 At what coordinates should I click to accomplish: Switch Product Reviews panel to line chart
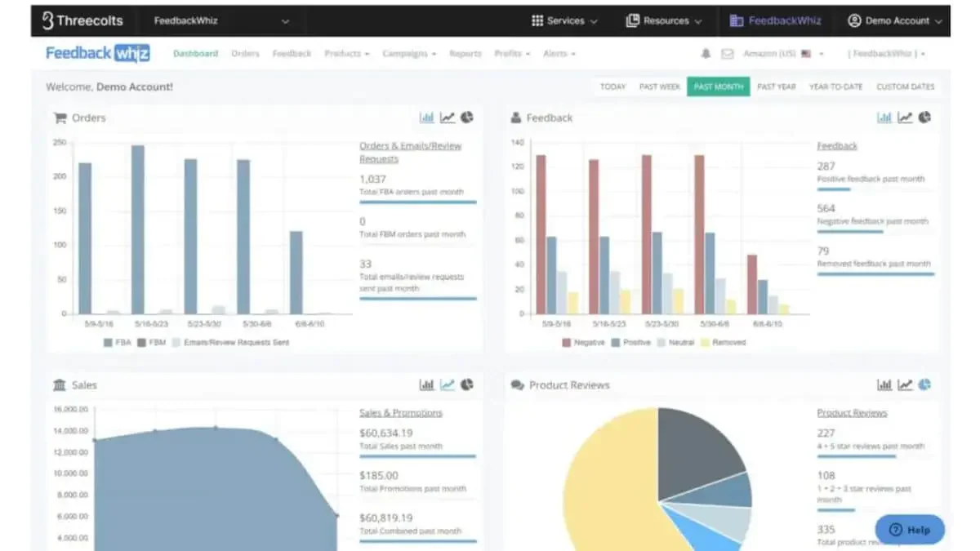pyautogui.click(x=905, y=384)
